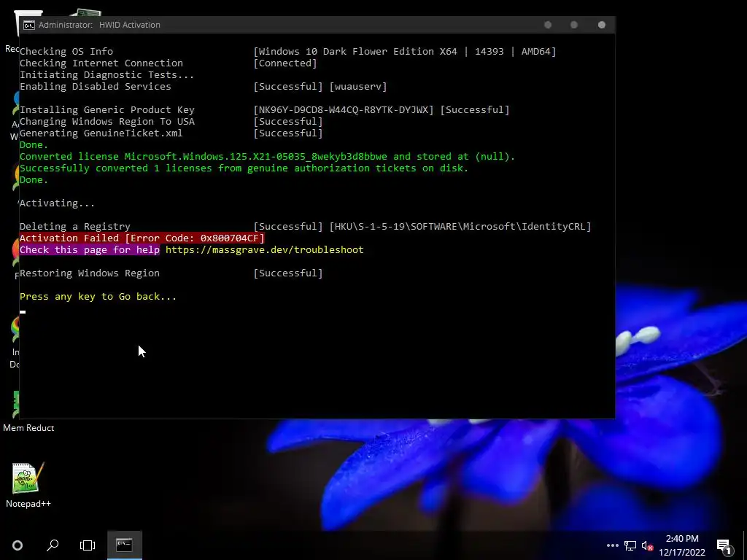Minimize the HWID Activation window
This screenshot has height=560, width=747.
[548, 25]
